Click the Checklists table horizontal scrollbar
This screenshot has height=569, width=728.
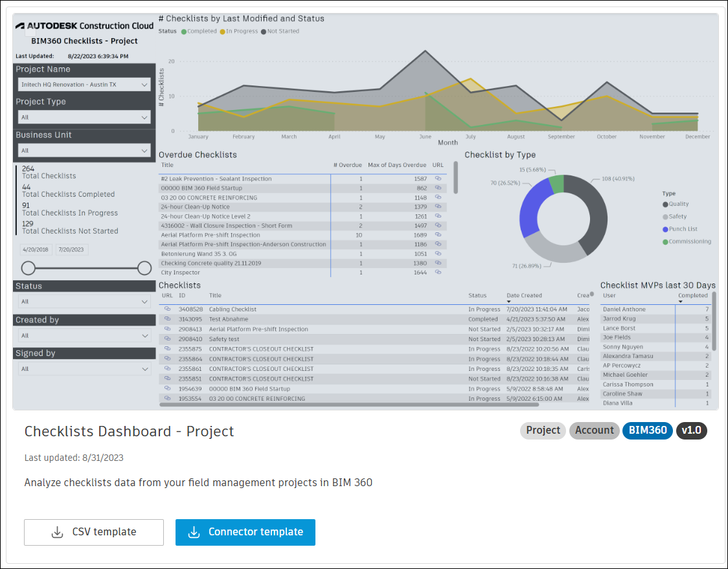click(349, 405)
